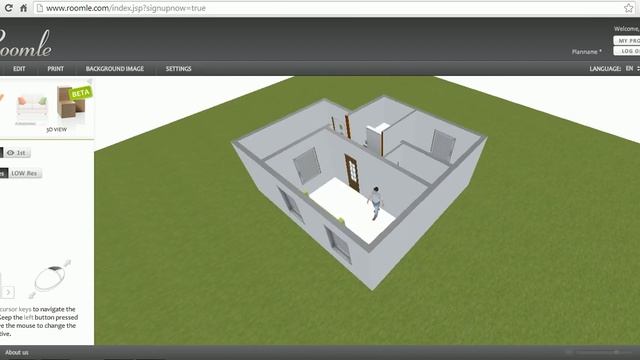Click the next arrow in help panel
The width and height of the screenshot is (640, 360).
coord(8,292)
